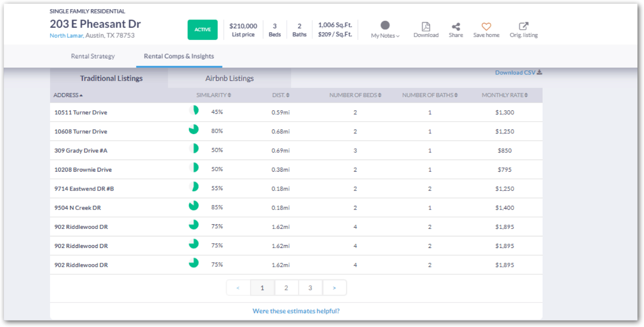Sort table by Similarity column
The height and width of the screenshot is (327, 644).
(x=214, y=95)
